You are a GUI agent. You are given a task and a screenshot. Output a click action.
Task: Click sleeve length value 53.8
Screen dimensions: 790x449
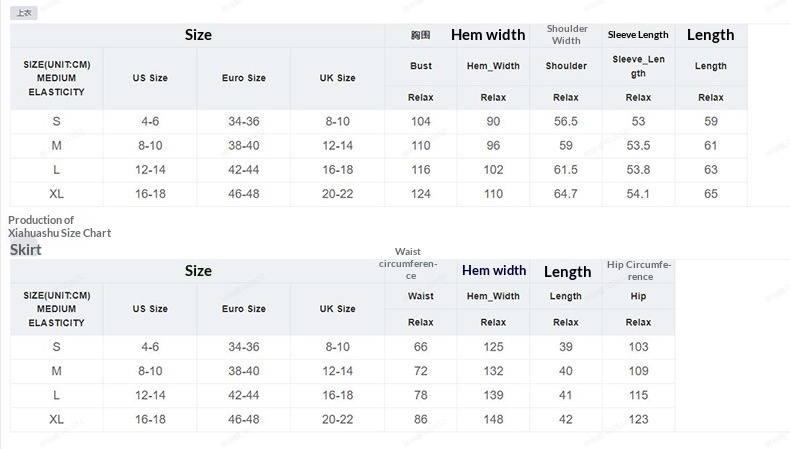tap(638, 169)
